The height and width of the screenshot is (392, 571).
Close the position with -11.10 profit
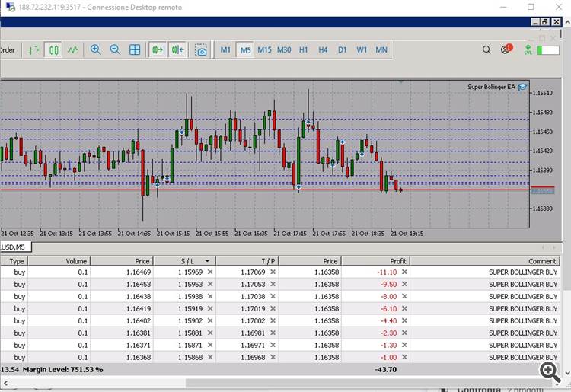(404, 272)
